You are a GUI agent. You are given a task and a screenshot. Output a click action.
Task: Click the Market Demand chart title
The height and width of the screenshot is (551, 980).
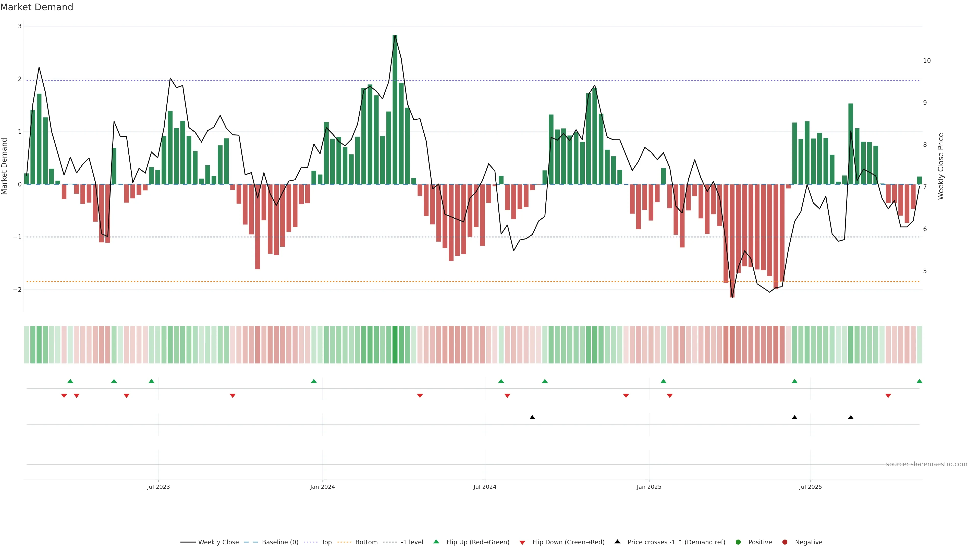tap(36, 7)
